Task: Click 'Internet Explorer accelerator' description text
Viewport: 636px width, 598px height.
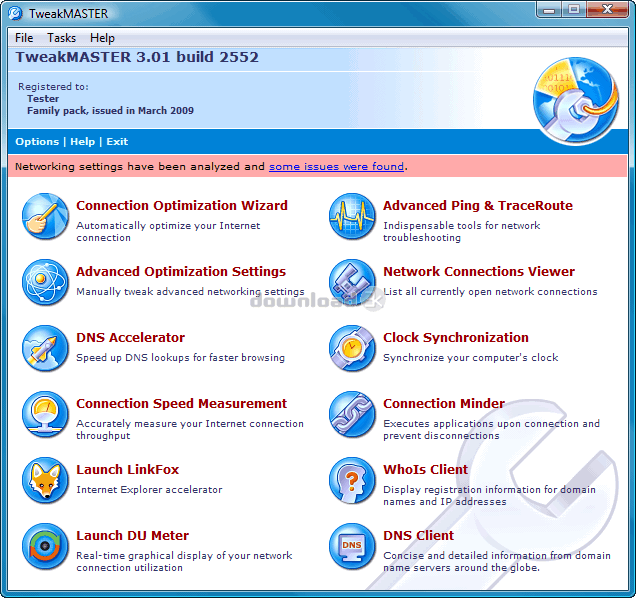Action: pyautogui.click(x=149, y=490)
